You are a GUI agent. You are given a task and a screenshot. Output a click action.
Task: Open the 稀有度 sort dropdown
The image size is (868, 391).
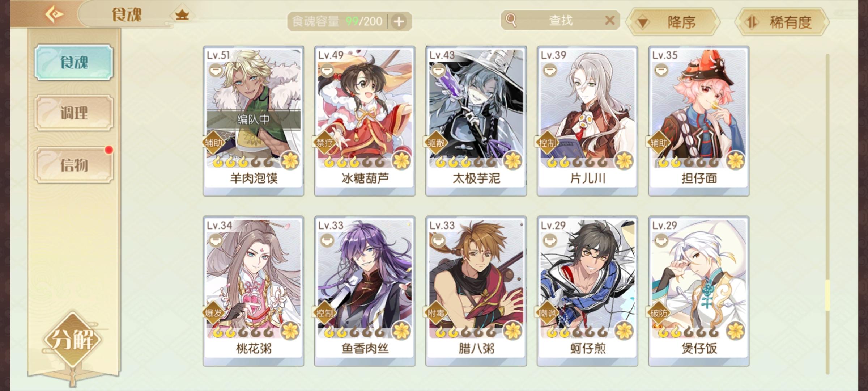point(782,22)
